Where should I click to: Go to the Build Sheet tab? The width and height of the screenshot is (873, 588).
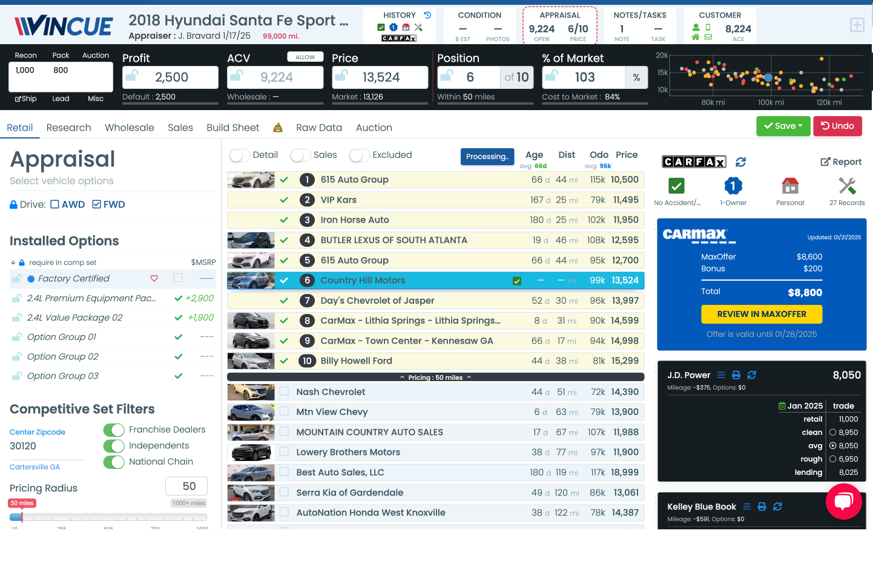tap(233, 128)
